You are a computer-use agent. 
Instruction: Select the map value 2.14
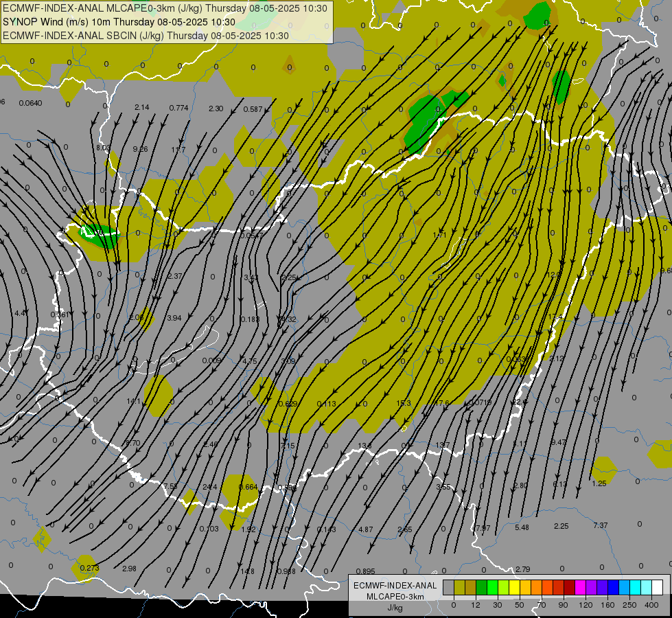[142, 107]
